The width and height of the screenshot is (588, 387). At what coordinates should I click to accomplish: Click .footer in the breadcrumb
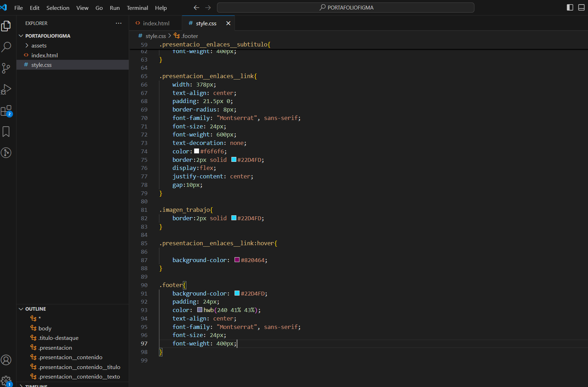[190, 36]
